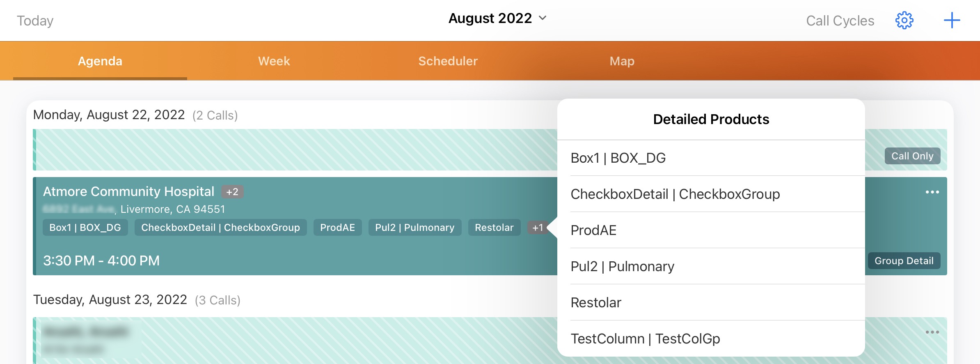Open the Scheduler tab
980x364 pixels.
point(448,61)
